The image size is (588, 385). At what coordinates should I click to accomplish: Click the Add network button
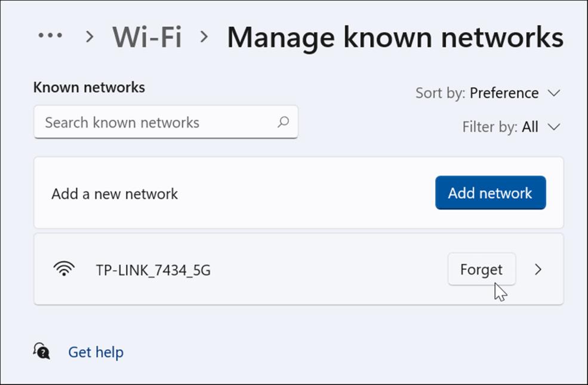[490, 193]
